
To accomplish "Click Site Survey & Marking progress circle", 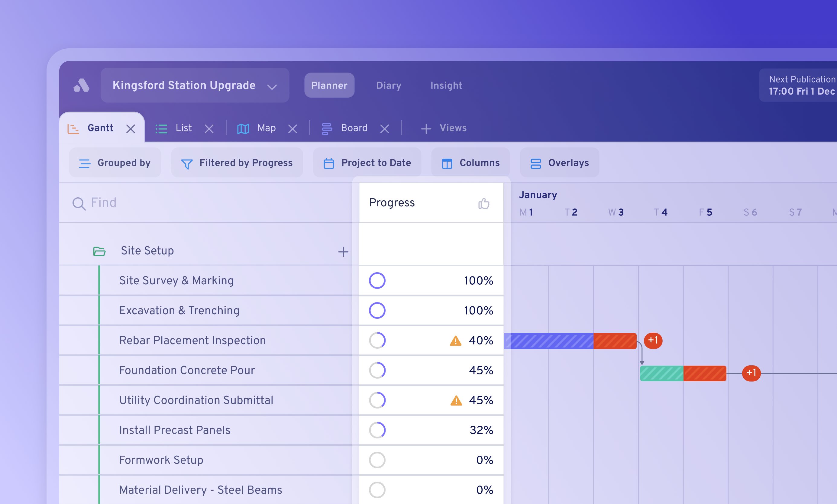I will tap(377, 280).
